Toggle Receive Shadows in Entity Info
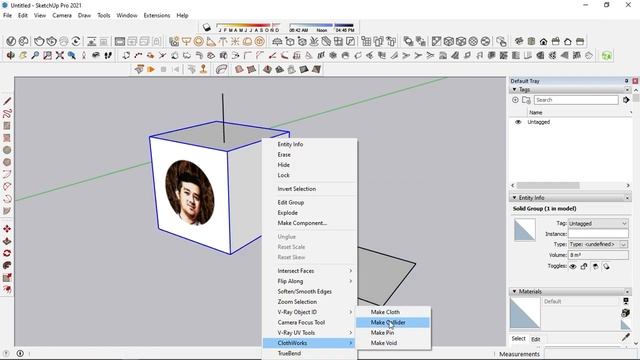Image resolution: width=640 pixels, height=360 pixels. click(596, 267)
